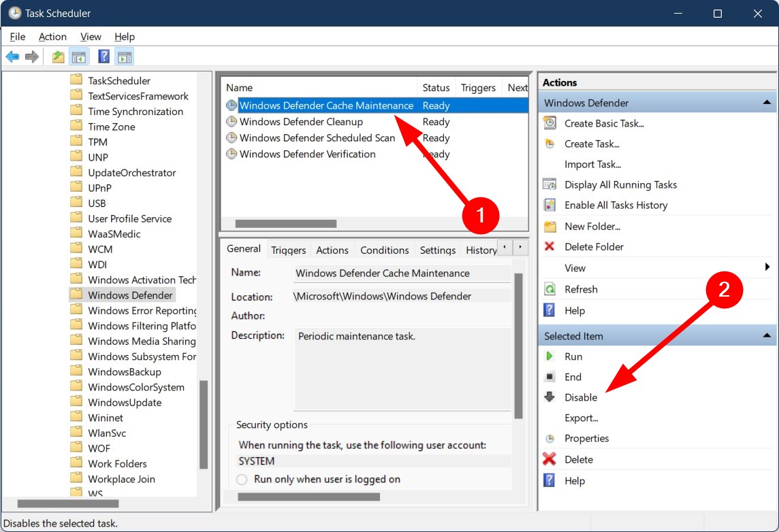Screen dimensions: 779x532
Task: Toggle the Show/Hide Action Pane toolbar icon
Action: (x=125, y=57)
